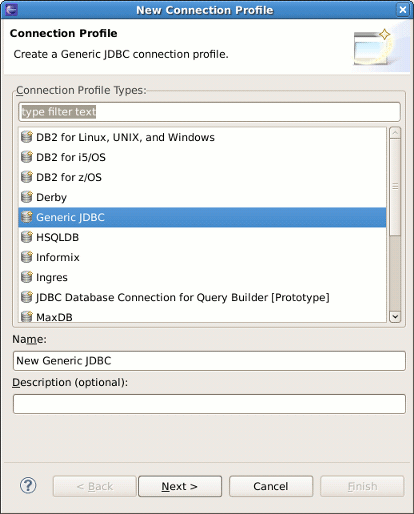The height and width of the screenshot is (514, 414).
Task: Click the Next > button
Action: point(180,486)
